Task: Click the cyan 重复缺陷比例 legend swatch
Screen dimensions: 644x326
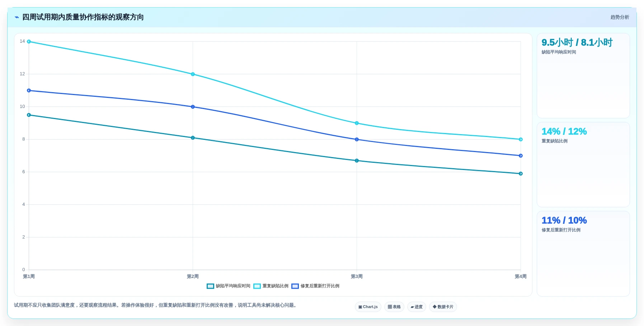Action: pyautogui.click(x=257, y=286)
